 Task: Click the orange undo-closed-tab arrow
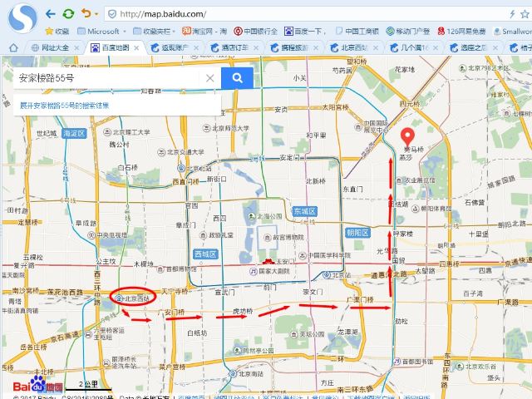[86, 13]
